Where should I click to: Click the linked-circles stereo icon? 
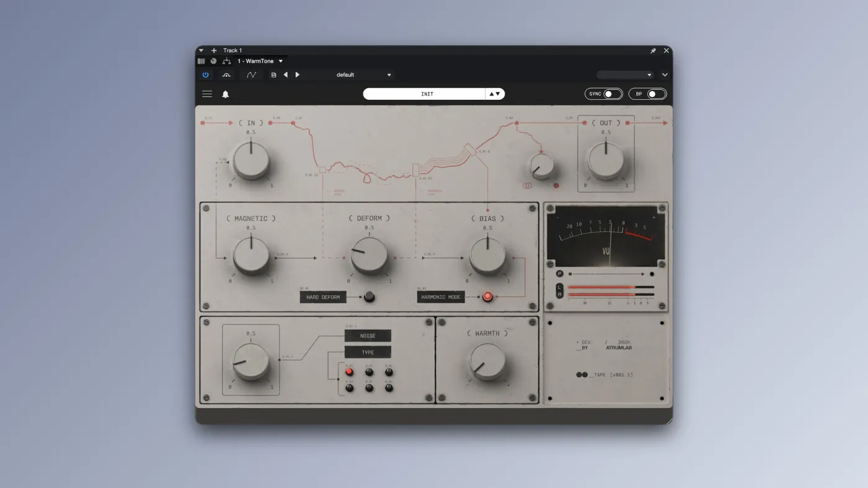pyautogui.click(x=527, y=185)
